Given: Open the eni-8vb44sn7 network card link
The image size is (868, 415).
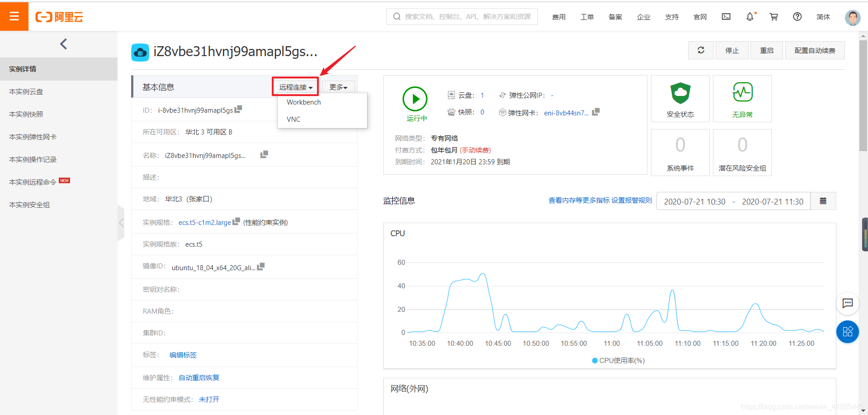Looking at the screenshot, I should point(566,113).
